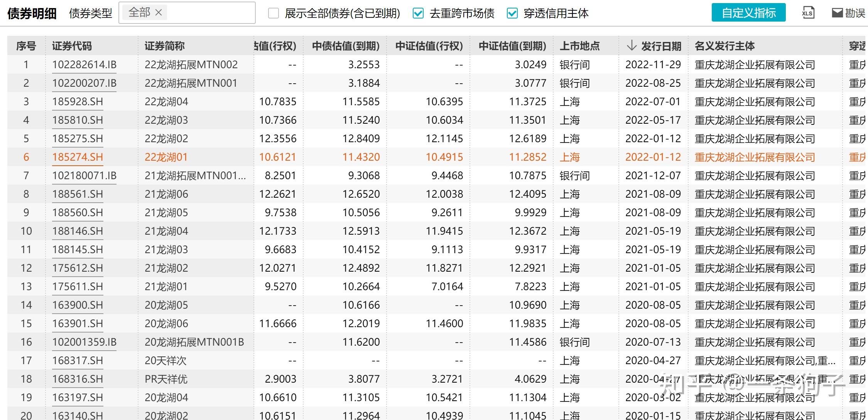The image size is (868, 420).
Task: Select highlighted bond name 22龙湖01
Action: 166,157
